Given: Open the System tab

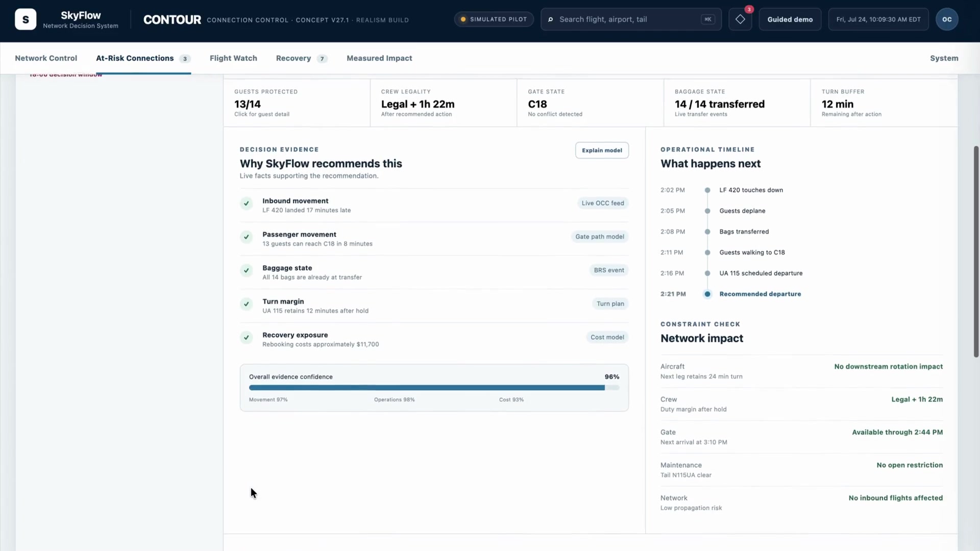Looking at the screenshot, I should click(x=944, y=58).
